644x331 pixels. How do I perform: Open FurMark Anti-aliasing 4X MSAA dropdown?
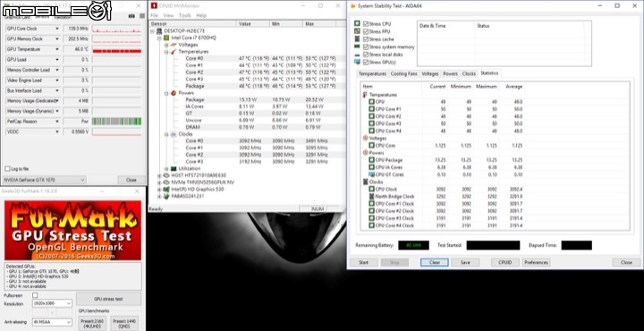(52, 322)
